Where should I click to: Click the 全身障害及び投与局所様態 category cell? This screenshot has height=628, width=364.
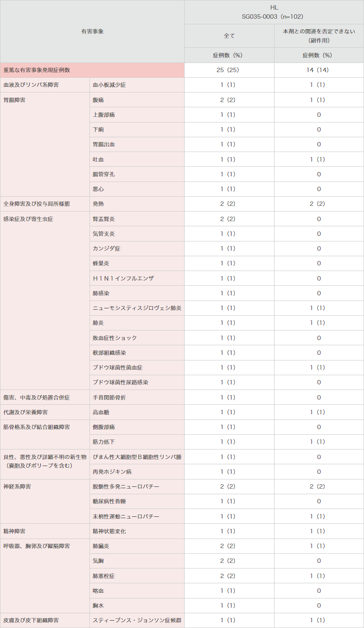click(45, 204)
